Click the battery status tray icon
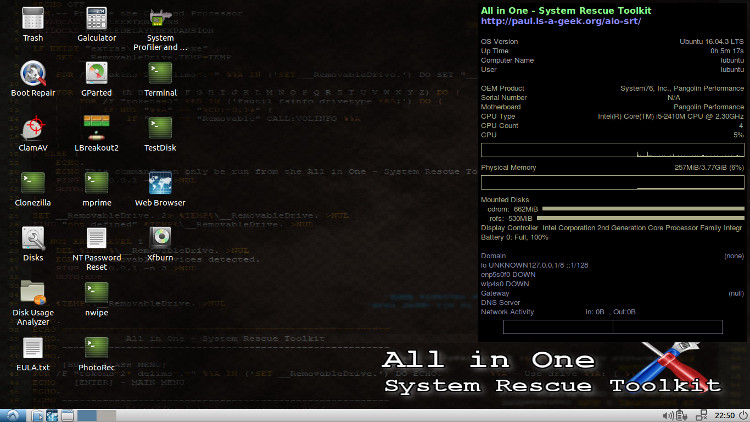 point(682,415)
